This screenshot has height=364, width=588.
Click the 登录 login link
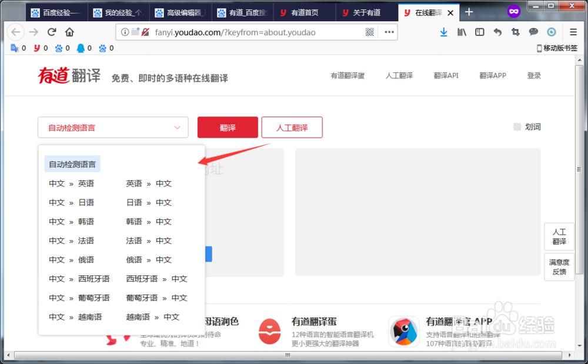click(x=534, y=76)
